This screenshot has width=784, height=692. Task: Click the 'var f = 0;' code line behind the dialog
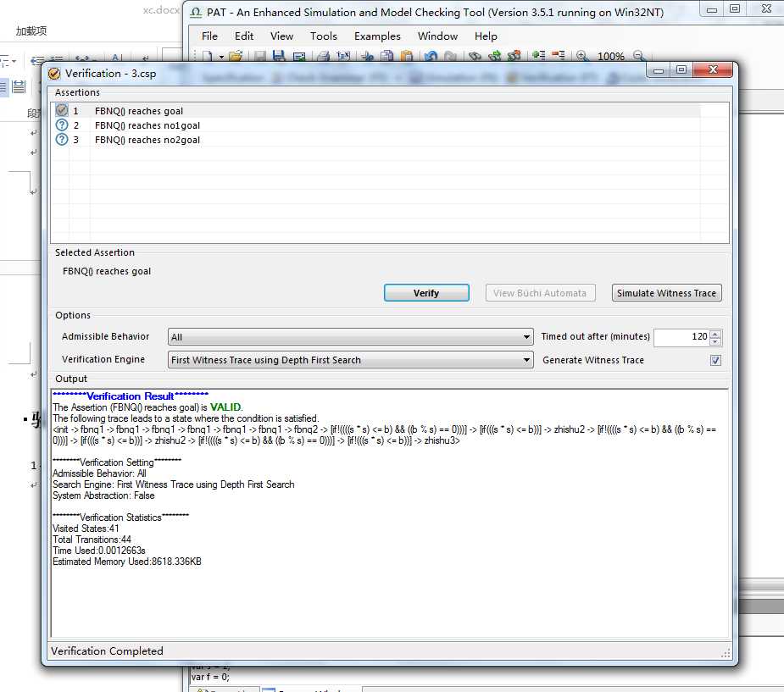click(210, 677)
